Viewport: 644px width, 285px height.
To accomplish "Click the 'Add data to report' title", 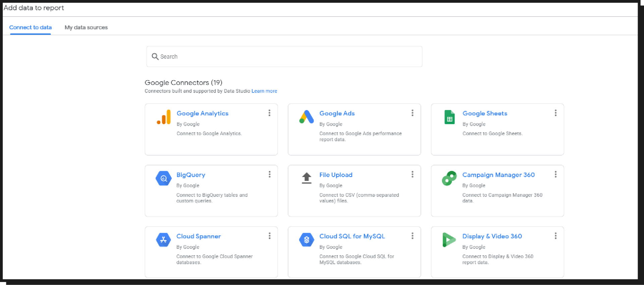I will coord(34,8).
